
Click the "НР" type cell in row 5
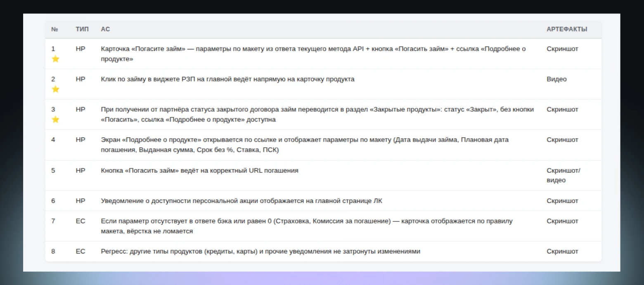(x=80, y=170)
